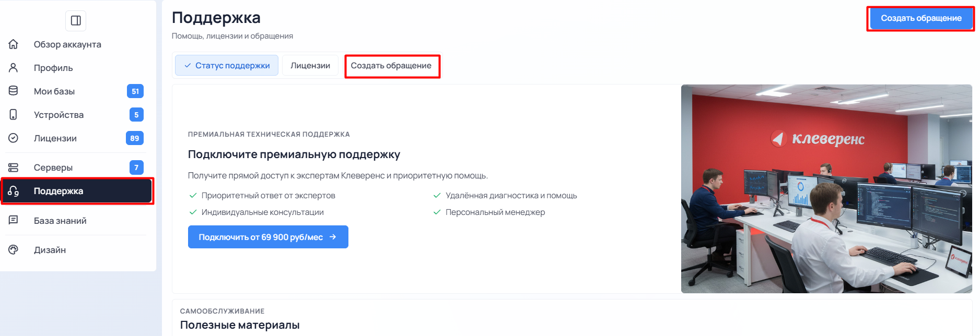Screen dimensions: 980x336
Task: Go to the Дизайн section
Action: [x=76, y=250]
